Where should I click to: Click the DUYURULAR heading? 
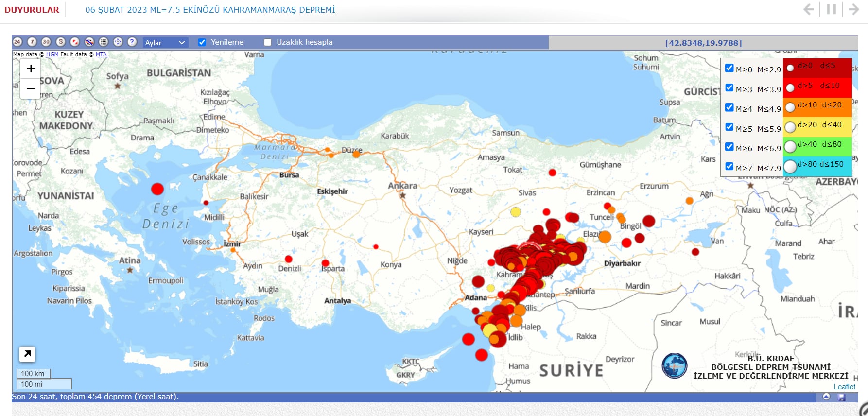pos(32,10)
